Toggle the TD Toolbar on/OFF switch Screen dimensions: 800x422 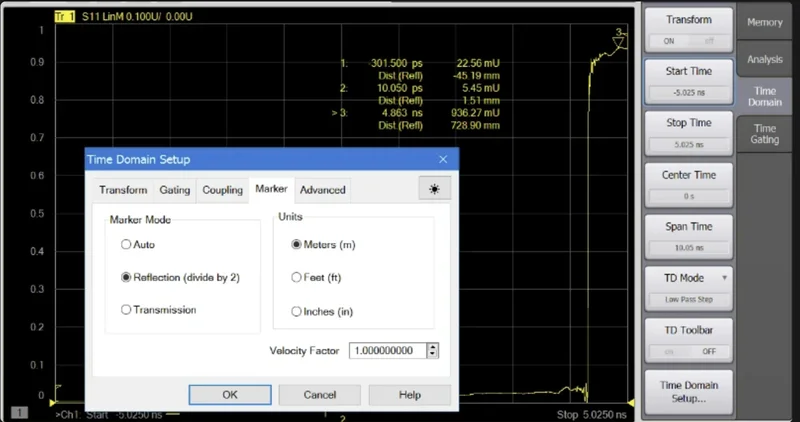point(688,351)
